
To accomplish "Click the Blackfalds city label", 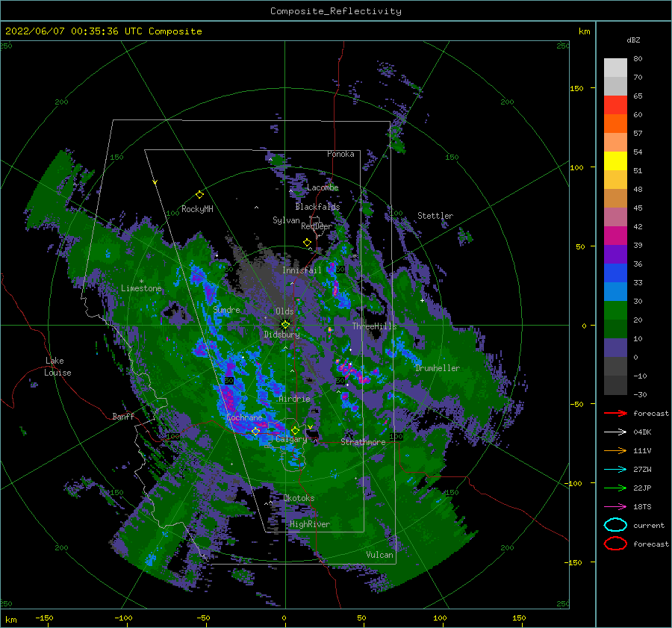I will point(317,207).
